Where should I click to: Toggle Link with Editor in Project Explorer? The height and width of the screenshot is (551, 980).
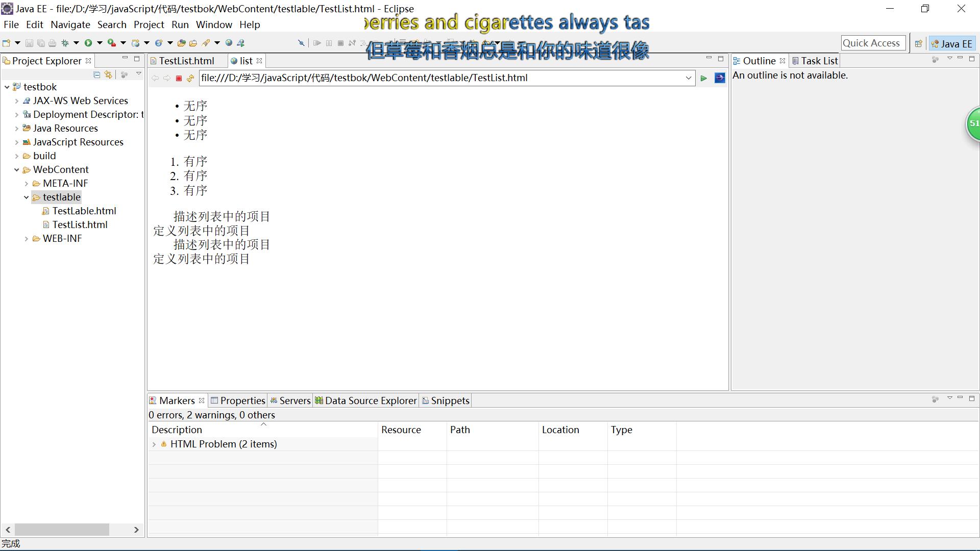click(x=108, y=74)
